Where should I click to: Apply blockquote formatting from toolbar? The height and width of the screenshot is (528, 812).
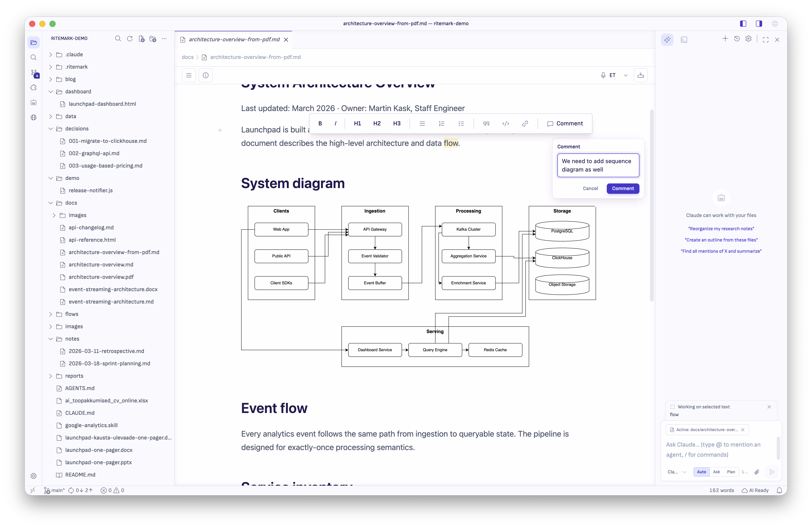pos(486,124)
